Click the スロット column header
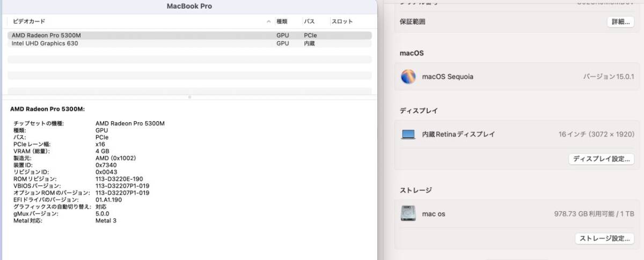The image size is (644, 260). (x=342, y=21)
